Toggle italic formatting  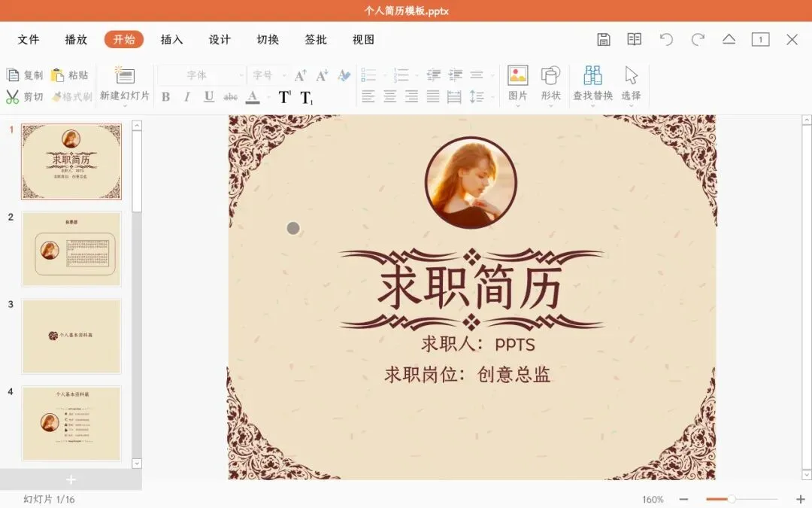pos(187,97)
